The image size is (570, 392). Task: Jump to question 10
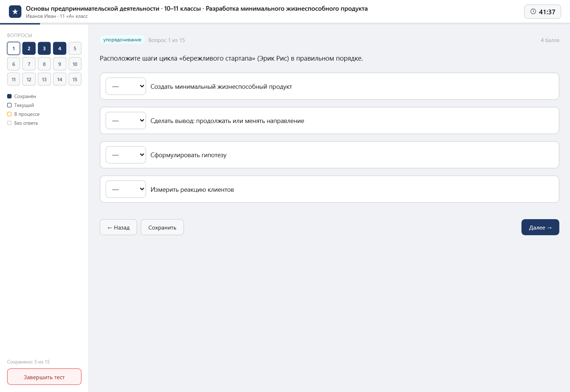[x=75, y=64]
